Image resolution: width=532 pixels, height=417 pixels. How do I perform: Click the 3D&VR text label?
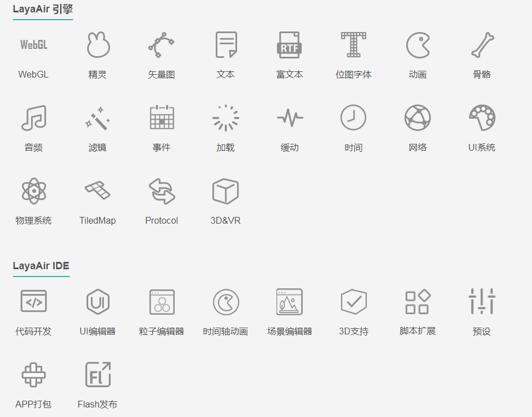click(226, 220)
